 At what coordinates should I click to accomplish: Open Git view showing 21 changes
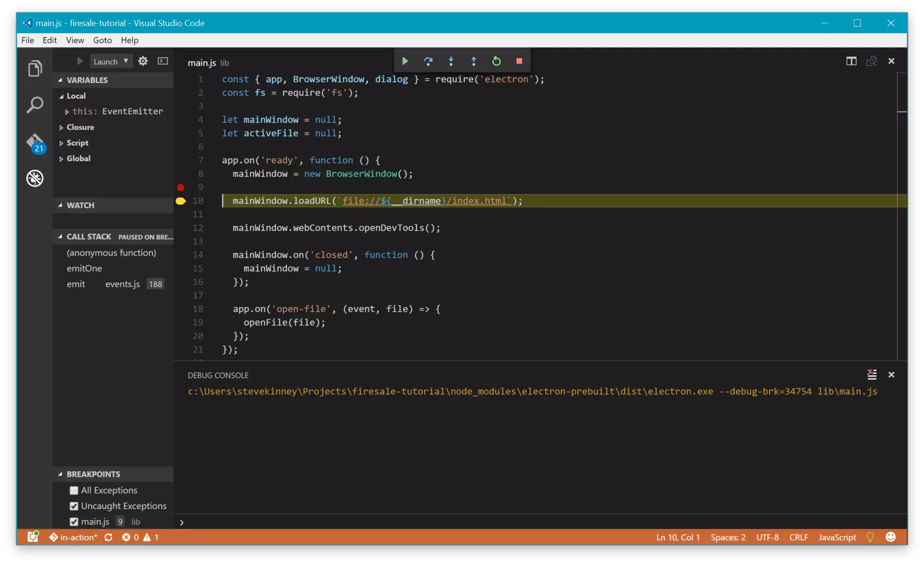35,142
